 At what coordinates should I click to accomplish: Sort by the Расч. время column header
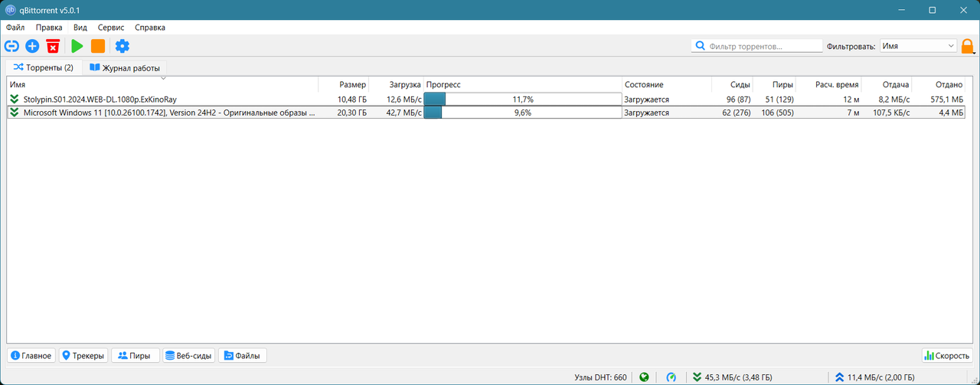point(828,84)
